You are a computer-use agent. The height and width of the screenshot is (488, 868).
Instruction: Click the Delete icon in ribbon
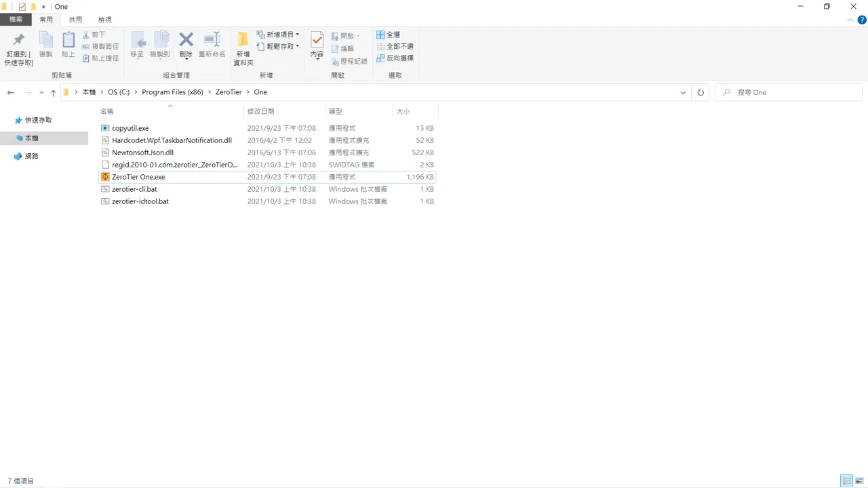[186, 41]
